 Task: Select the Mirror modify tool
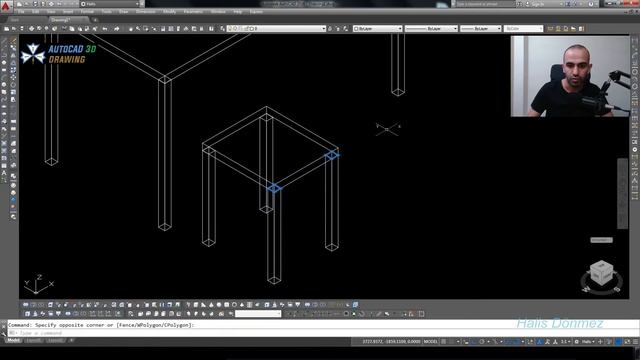(x=13, y=56)
